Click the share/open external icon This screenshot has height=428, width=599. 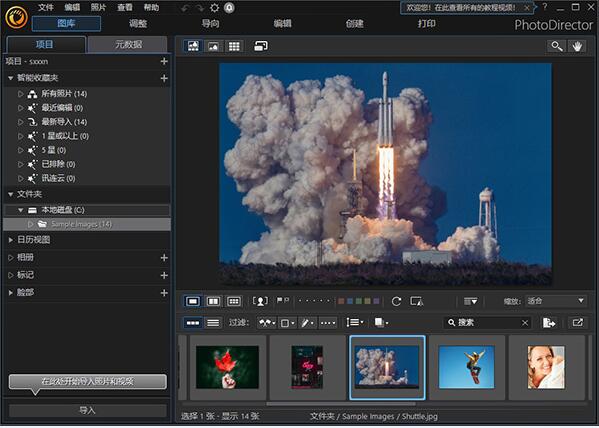[578, 323]
